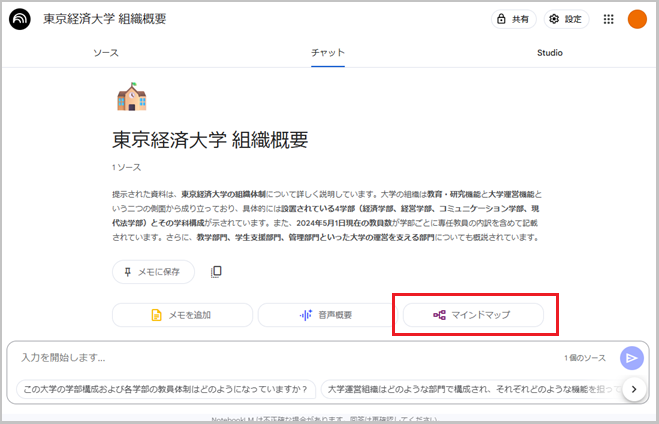This screenshot has height=424, width=659.
Task: Click the header title 東京経済大学 組織概要
Action: pyautogui.click(x=105, y=19)
